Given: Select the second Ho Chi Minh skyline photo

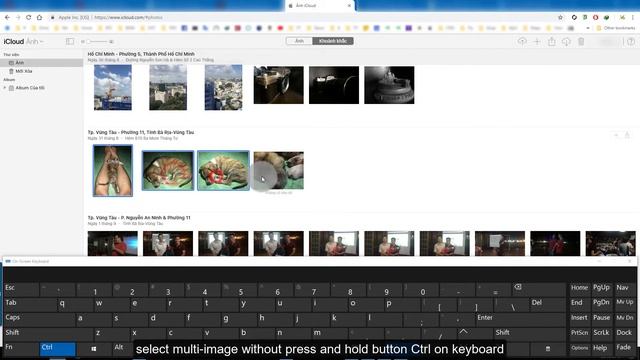Looking at the screenshot, I should tap(168, 87).
